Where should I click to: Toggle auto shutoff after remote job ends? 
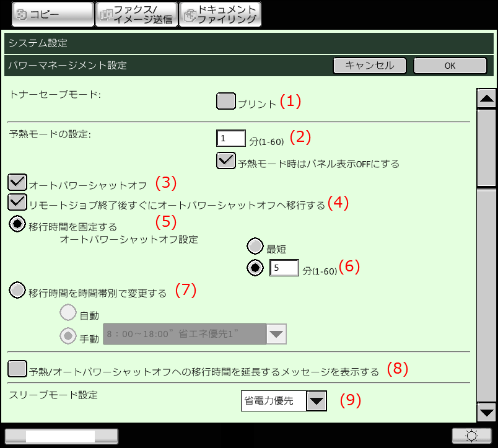18,202
